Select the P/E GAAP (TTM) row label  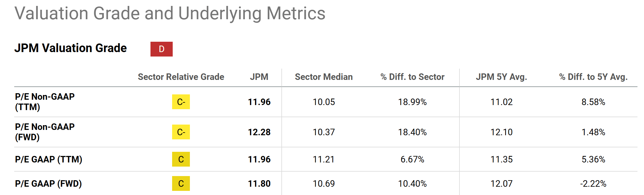coord(49,159)
